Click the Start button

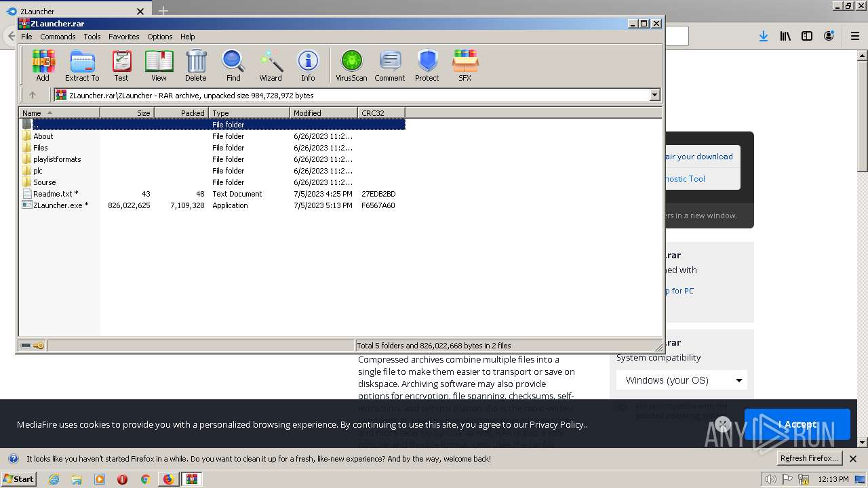pyautogui.click(x=18, y=479)
